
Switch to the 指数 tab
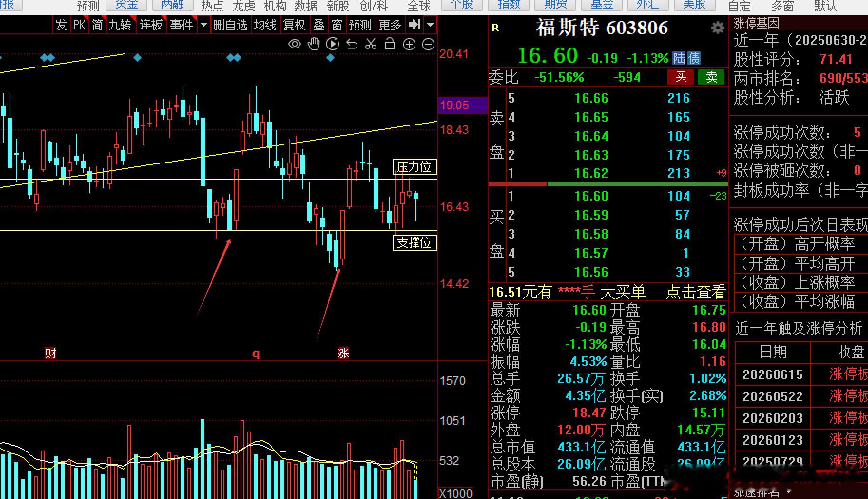[509, 5]
